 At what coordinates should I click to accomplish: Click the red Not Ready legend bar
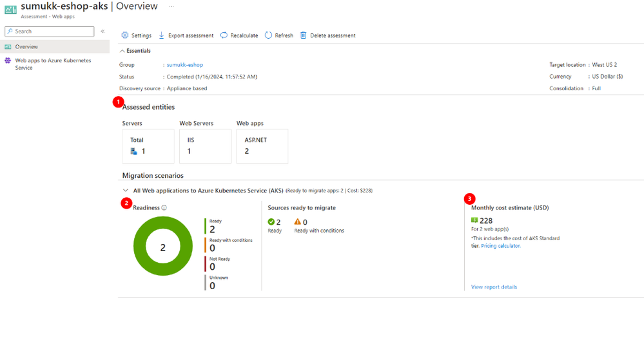[206, 264]
